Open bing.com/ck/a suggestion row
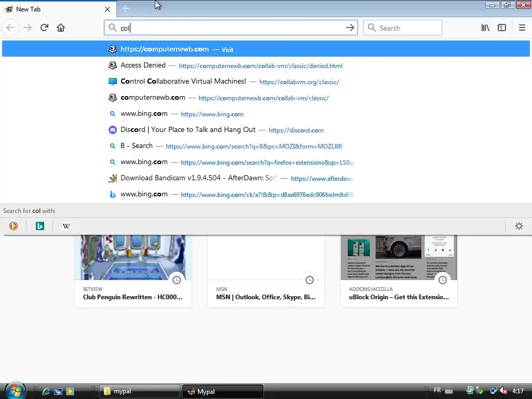532x399 pixels. [266, 194]
